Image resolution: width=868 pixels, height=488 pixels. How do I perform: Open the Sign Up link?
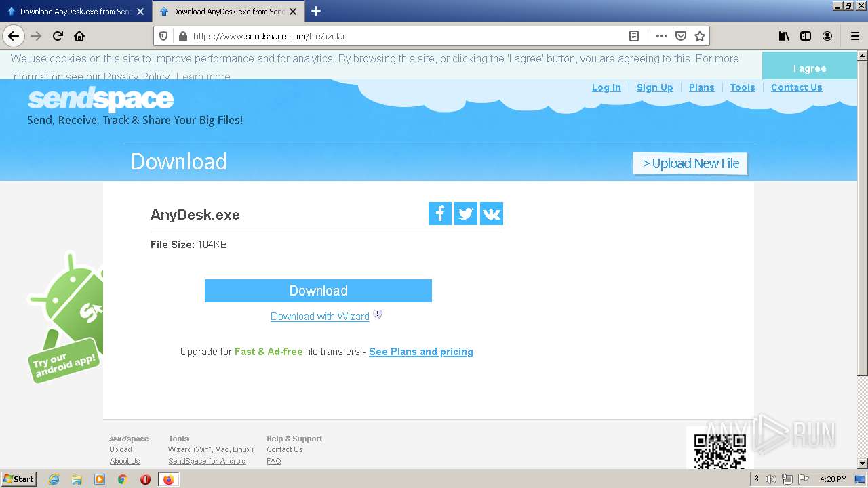pyautogui.click(x=655, y=87)
